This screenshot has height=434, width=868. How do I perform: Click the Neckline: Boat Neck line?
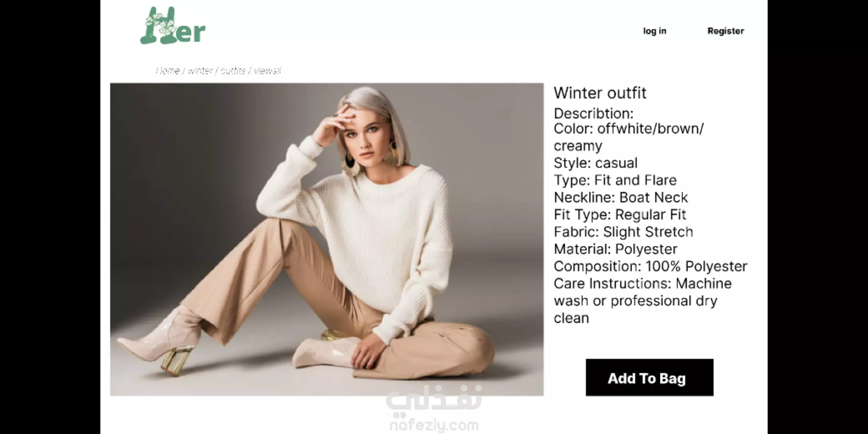(x=621, y=197)
